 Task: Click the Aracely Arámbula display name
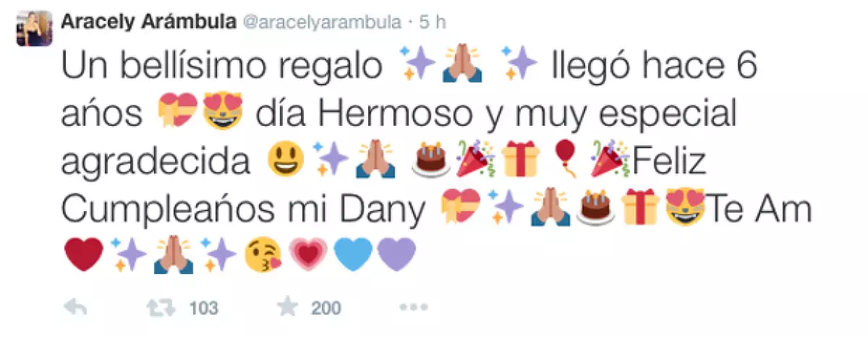point(148,21)
